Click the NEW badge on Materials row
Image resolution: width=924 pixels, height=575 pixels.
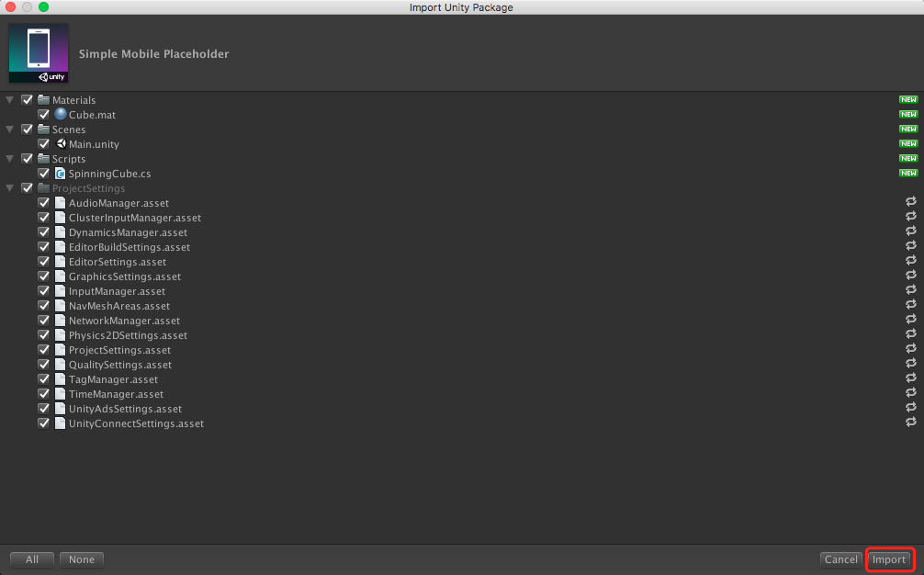point(908,99)
